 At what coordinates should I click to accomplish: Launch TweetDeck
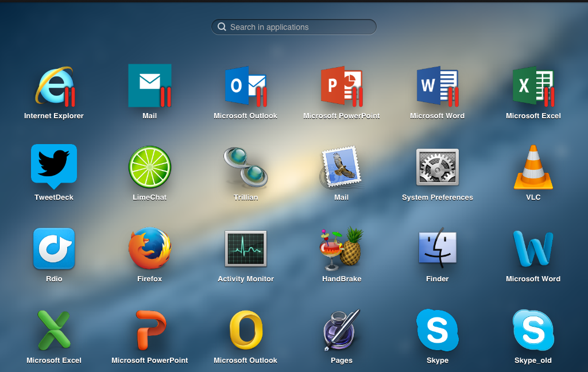54,166
